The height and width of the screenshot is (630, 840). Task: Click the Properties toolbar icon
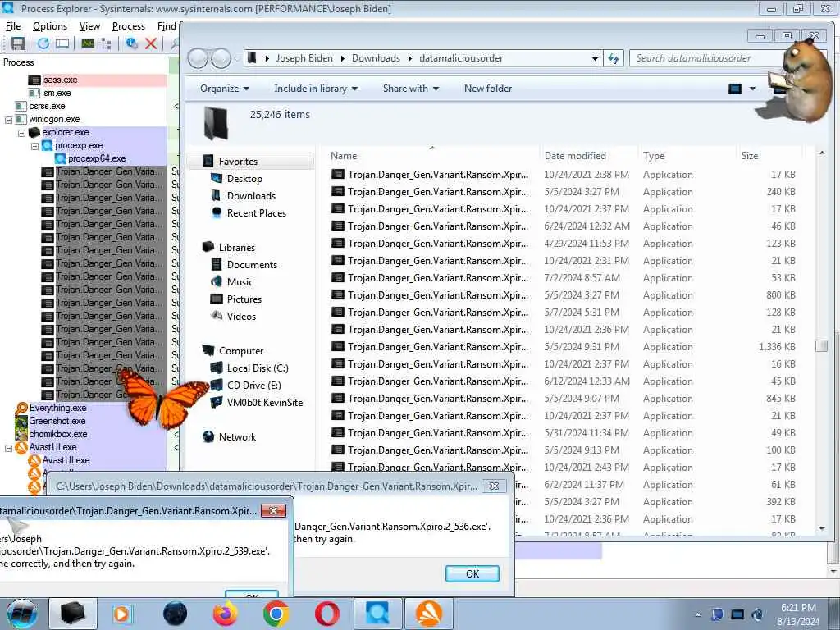click(x=131, y=43)
